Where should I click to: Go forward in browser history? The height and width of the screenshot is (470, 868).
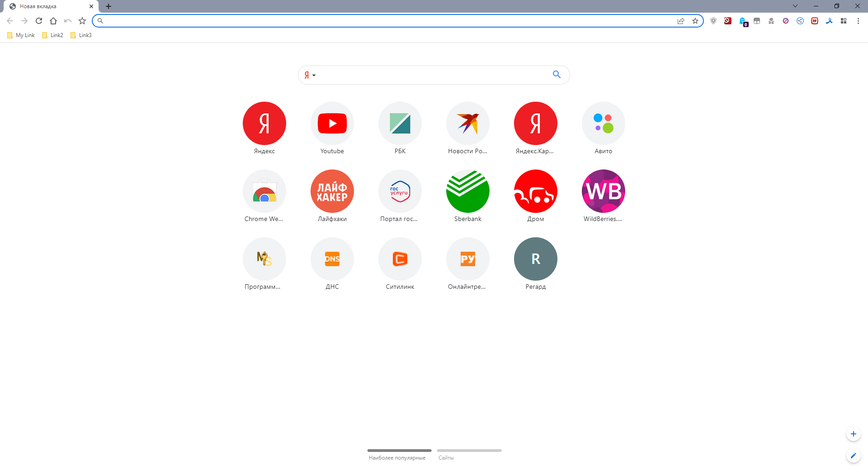tap(24, 21)
